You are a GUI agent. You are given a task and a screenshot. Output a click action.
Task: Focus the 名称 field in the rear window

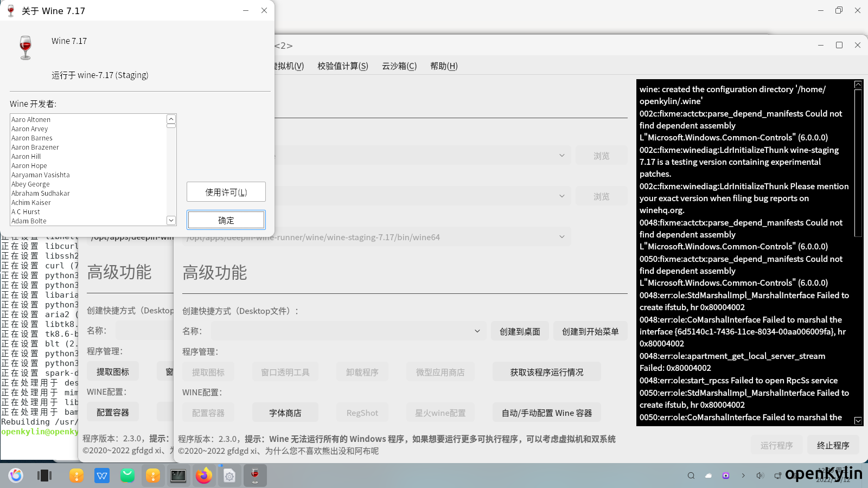tap(144, 330)
